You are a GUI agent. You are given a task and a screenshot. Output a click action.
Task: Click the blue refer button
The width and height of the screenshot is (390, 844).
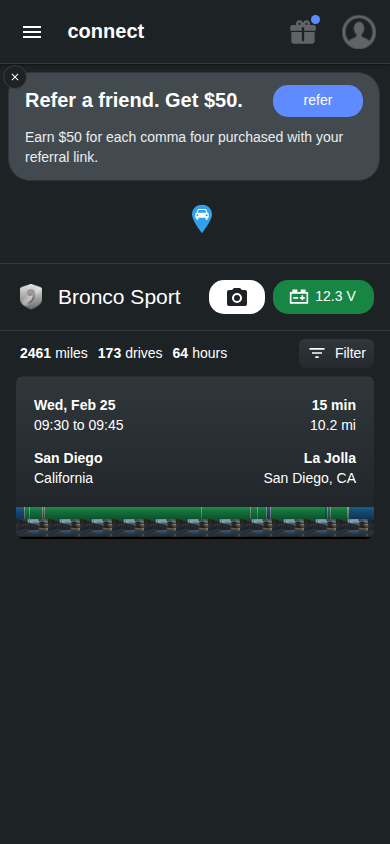[318, 101]
